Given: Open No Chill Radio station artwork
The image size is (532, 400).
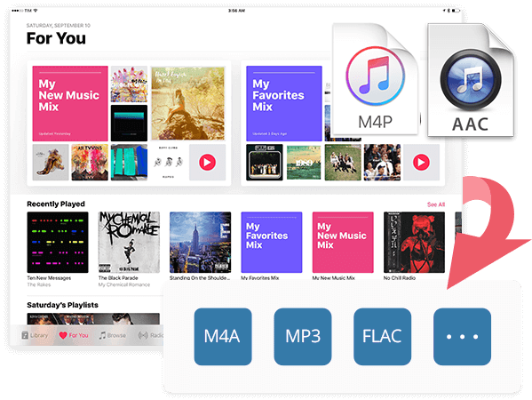Looking at the screenshot, I should pos(414,242).
